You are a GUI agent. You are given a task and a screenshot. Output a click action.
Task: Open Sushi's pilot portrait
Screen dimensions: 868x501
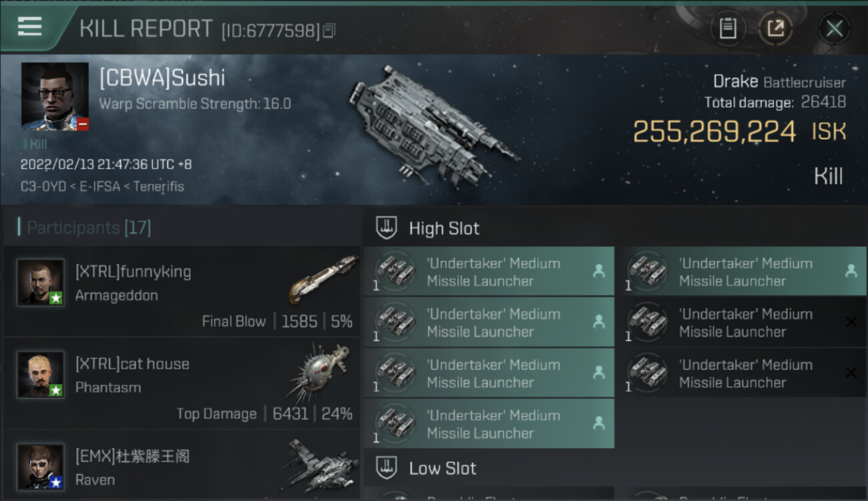pyautogui.click(x=55, y=97)
